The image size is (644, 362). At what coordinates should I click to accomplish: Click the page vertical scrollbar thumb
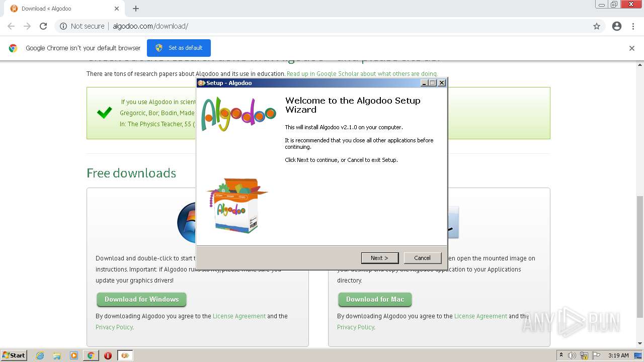(x=640, y=256)
